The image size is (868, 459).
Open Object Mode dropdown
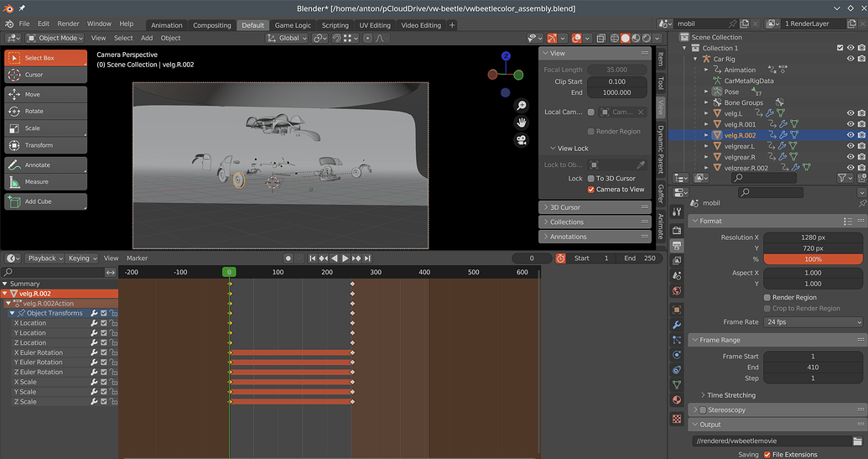(55, 39)
